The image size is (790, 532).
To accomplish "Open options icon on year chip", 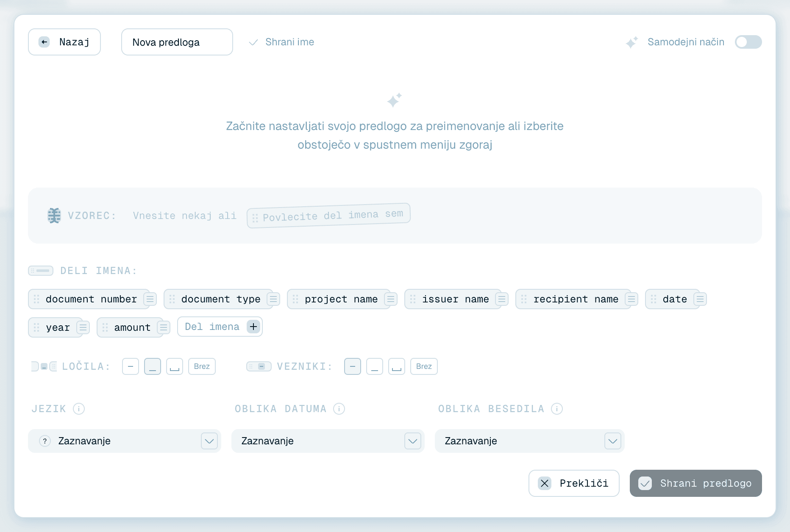I will point(83,327).
